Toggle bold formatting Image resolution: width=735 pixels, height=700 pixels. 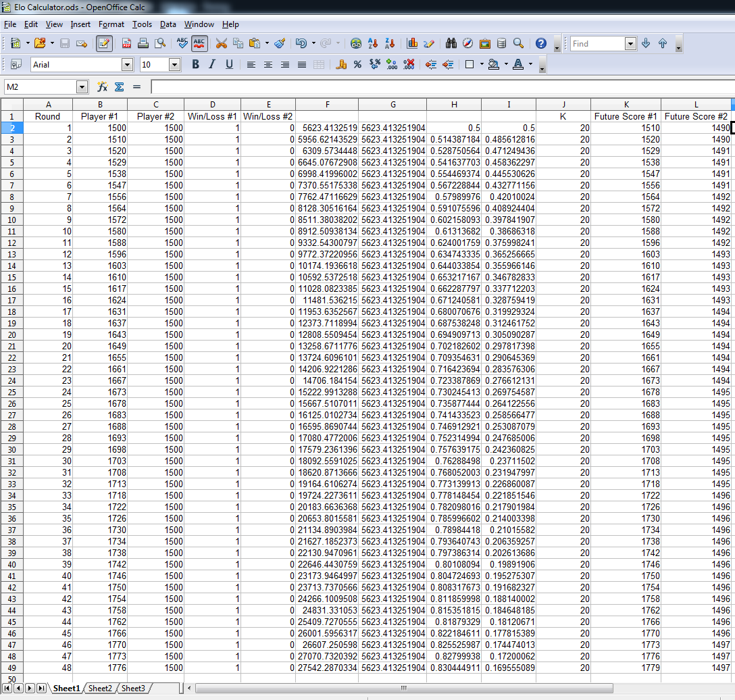(195, 64)
